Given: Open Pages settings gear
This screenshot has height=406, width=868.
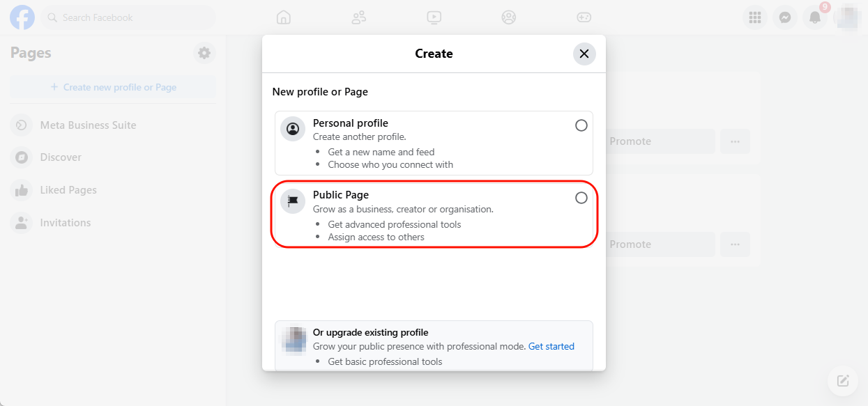Looking at the screenshot, I should click(x=204, y=52).
